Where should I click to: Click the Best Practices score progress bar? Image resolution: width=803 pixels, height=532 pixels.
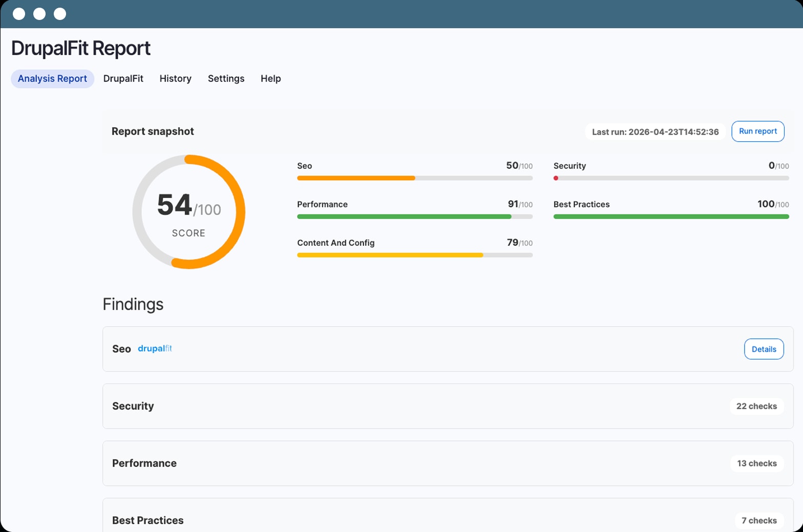(x=671, y=217)
